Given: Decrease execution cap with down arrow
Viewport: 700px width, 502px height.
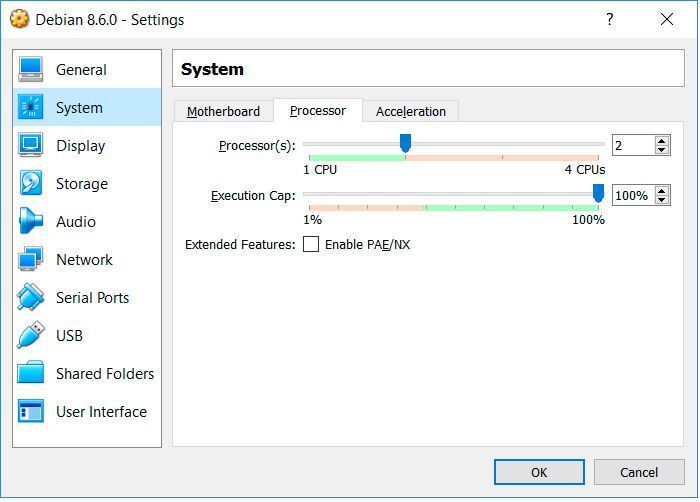Looking at the screenshot, I should [662, 200].
